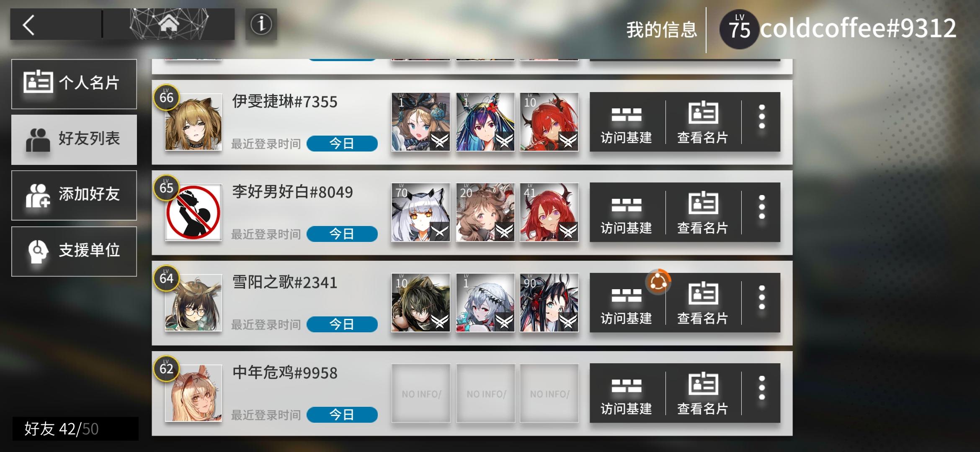Screen dimensions: 980x452
Task: Go back with the left arrow icon
Action: (28, 25)
